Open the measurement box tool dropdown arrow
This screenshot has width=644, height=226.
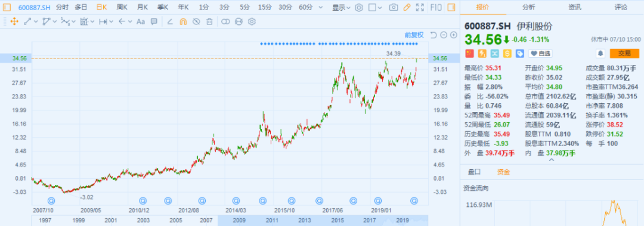[92, 22]
